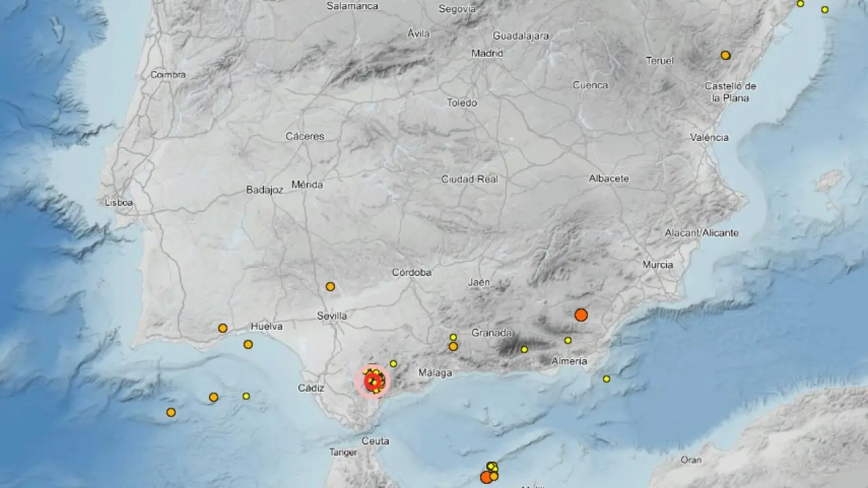
Task: Select the yellow marker between Granada and Almería
Action: [524, 350]
